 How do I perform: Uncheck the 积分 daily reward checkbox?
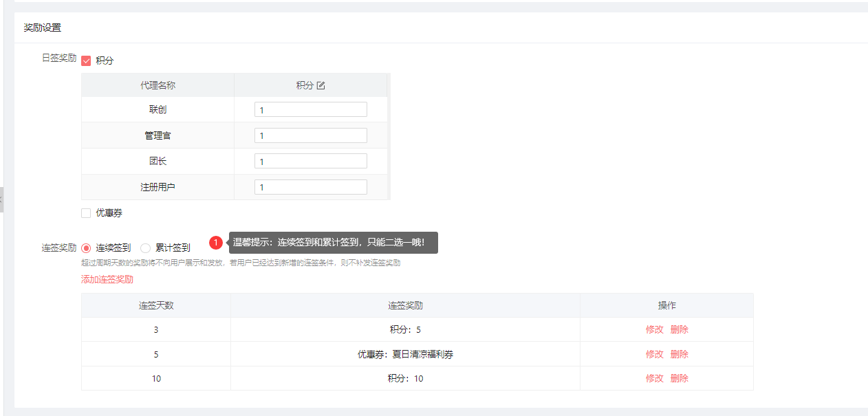[x=86, y=61]
